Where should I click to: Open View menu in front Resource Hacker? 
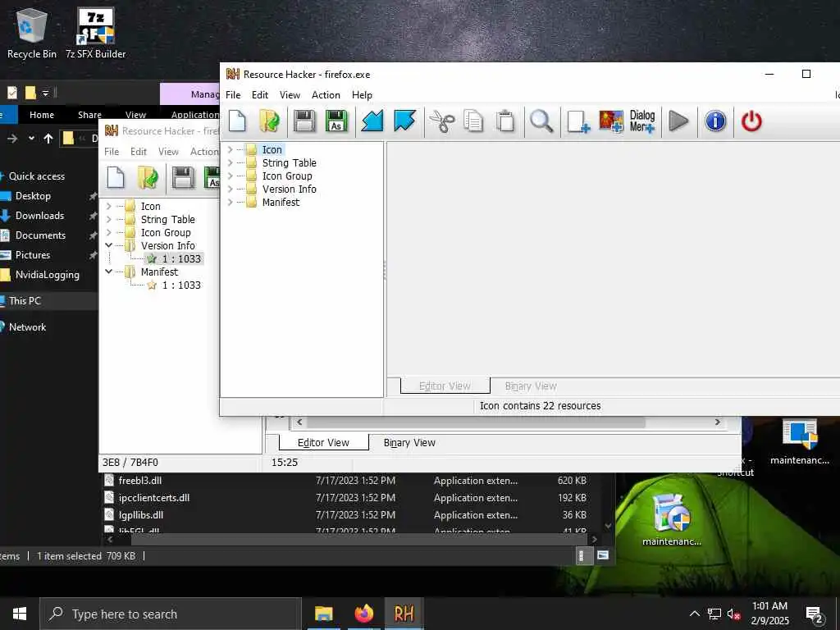[290, 95]
